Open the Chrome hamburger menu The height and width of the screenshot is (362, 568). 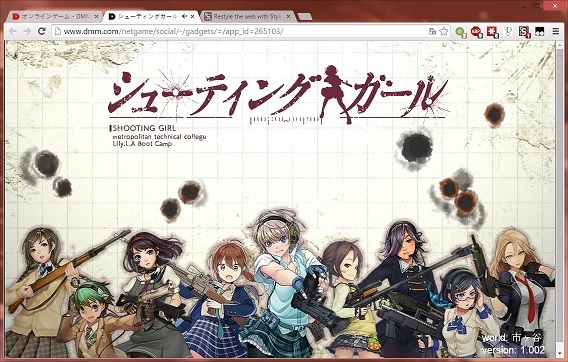coord(556,32)
